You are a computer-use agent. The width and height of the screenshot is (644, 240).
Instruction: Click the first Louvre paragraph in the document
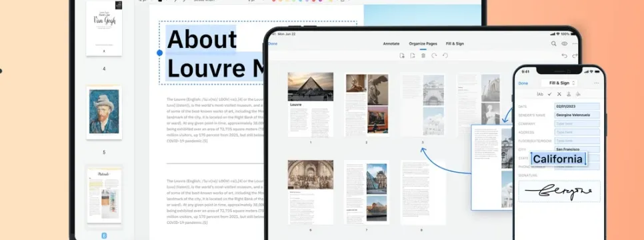(215, 120)
